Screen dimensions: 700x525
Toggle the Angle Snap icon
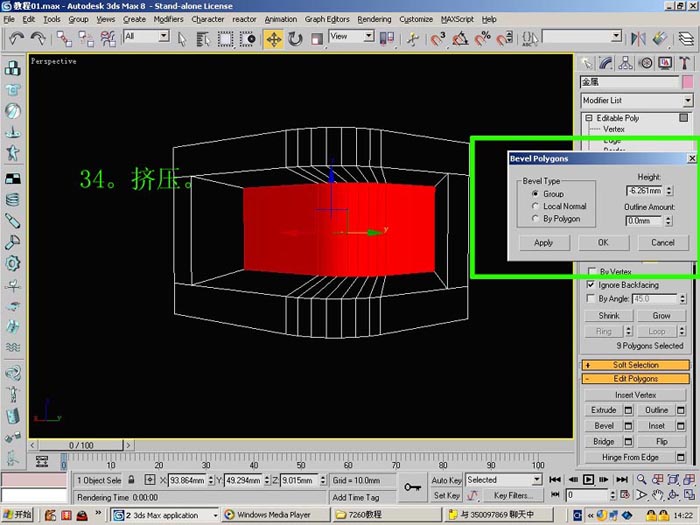[460, 39]
